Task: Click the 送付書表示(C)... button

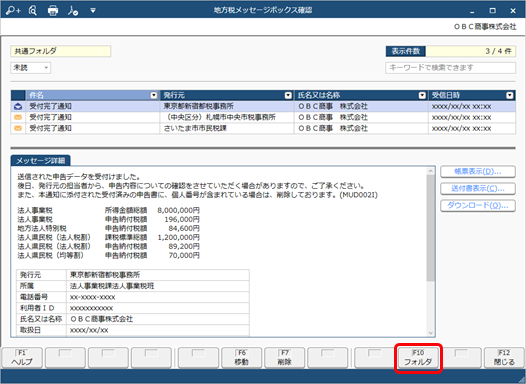Action: coord(478,188)
